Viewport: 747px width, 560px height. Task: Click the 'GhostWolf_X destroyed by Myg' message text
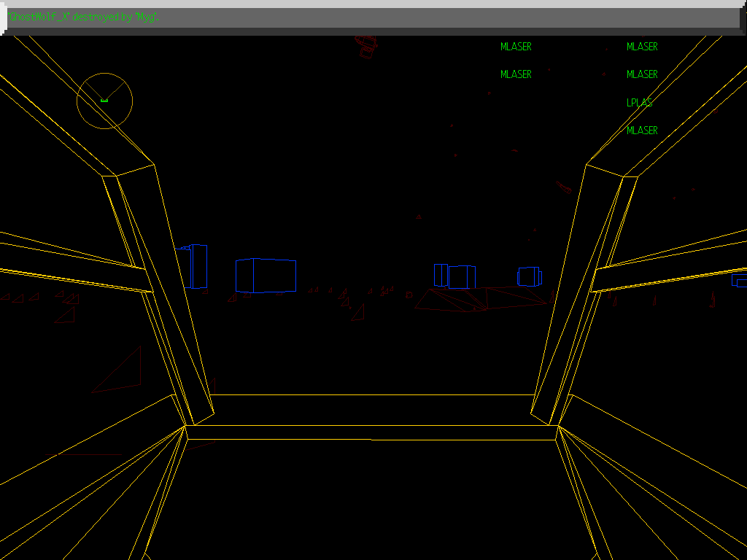[84, 17]
